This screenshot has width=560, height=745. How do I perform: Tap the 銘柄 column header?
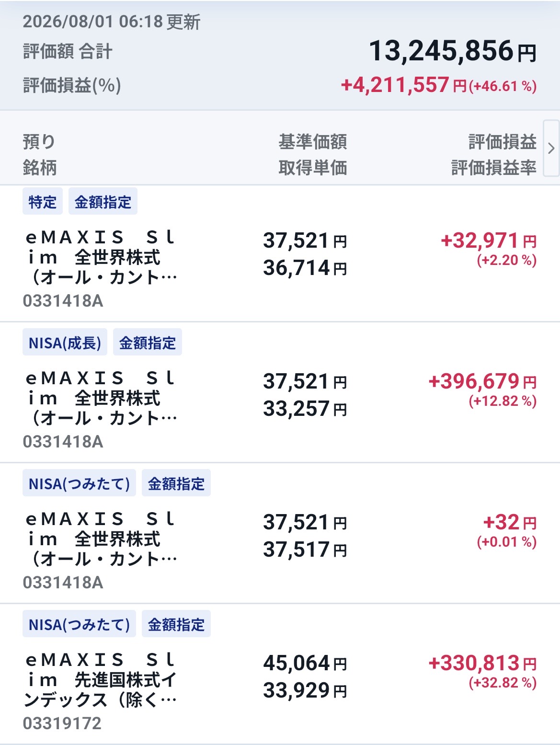point(40,168)
